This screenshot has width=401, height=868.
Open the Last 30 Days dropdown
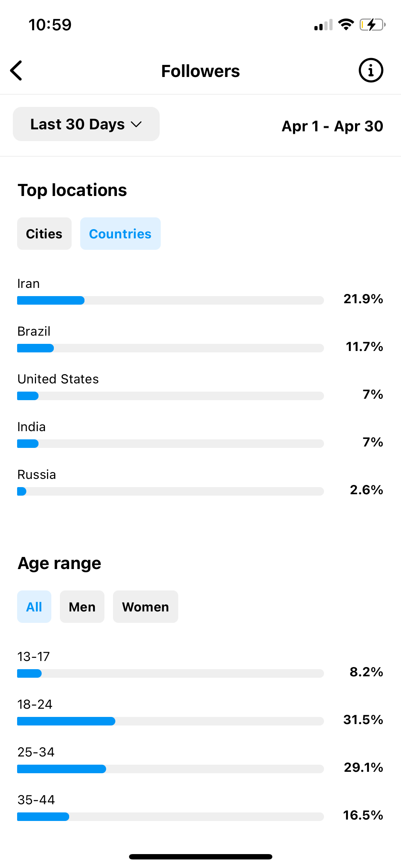86,124
